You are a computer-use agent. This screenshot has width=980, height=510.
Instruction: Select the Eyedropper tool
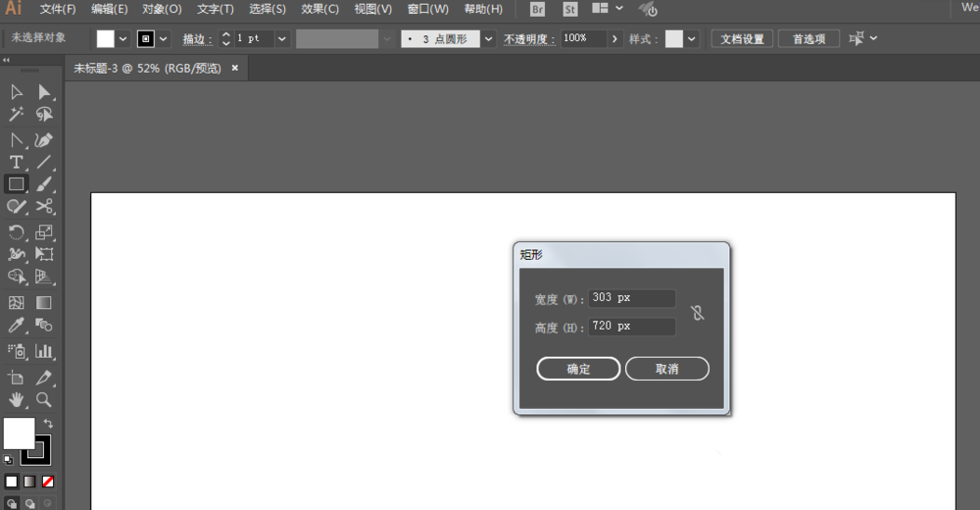click(x=17, y=325)
